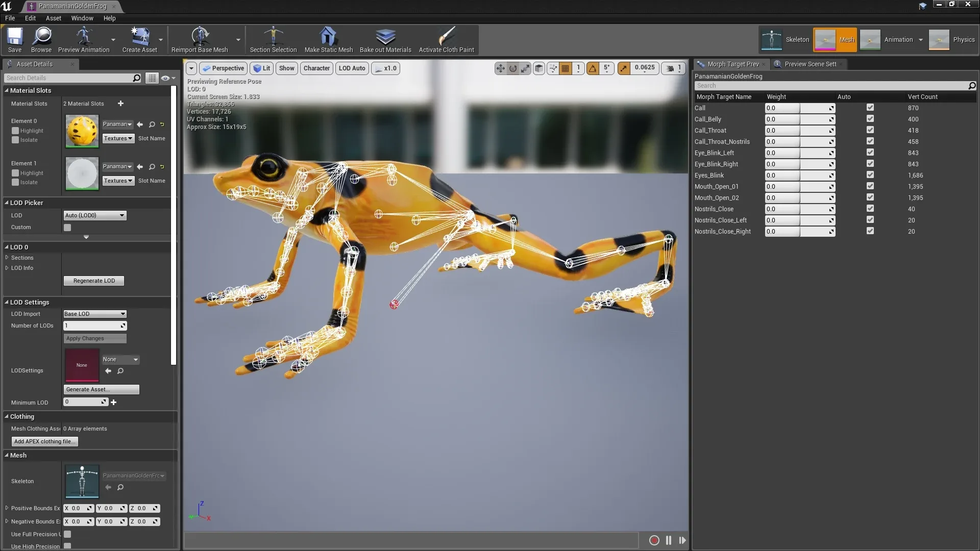Click Reimport Base Mesh icon
The width and height of the screenshot is (980, 551).
coord(200,40)
